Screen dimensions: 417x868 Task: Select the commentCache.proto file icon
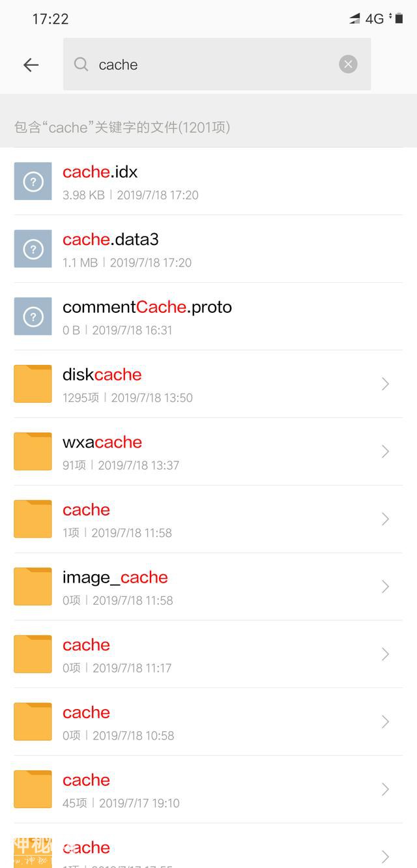coord(33,316)
